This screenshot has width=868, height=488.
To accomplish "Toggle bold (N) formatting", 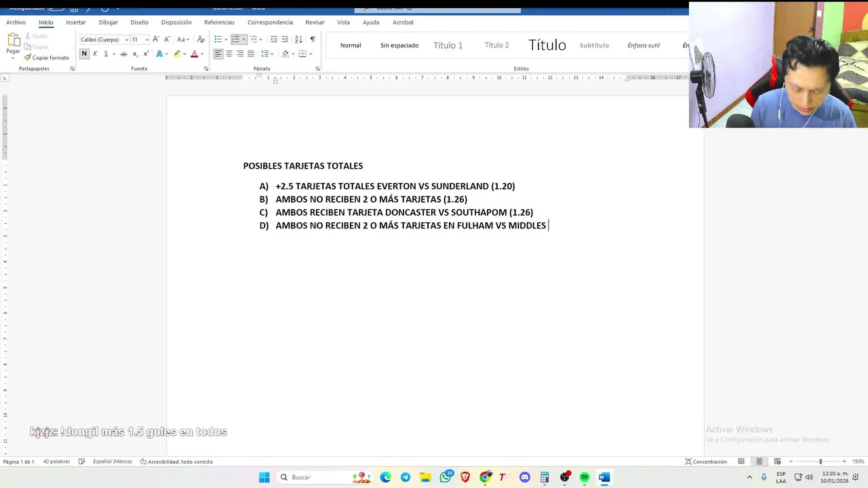I will [x=84, y=54].
